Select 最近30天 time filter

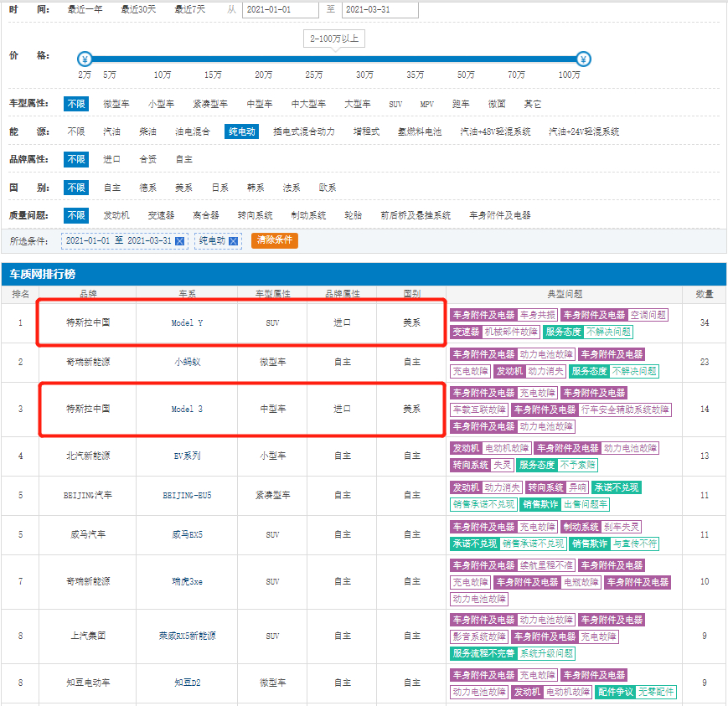point(138,9)
